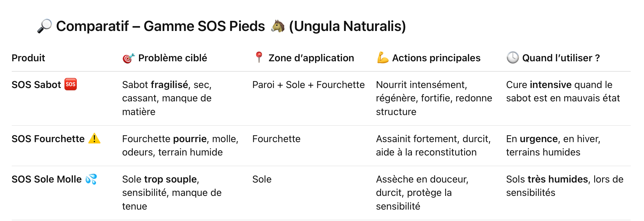Select the SOS Sole Molle product name
Image resolution: width=644 pixels, height=221 pixels.
coord(47,179)
